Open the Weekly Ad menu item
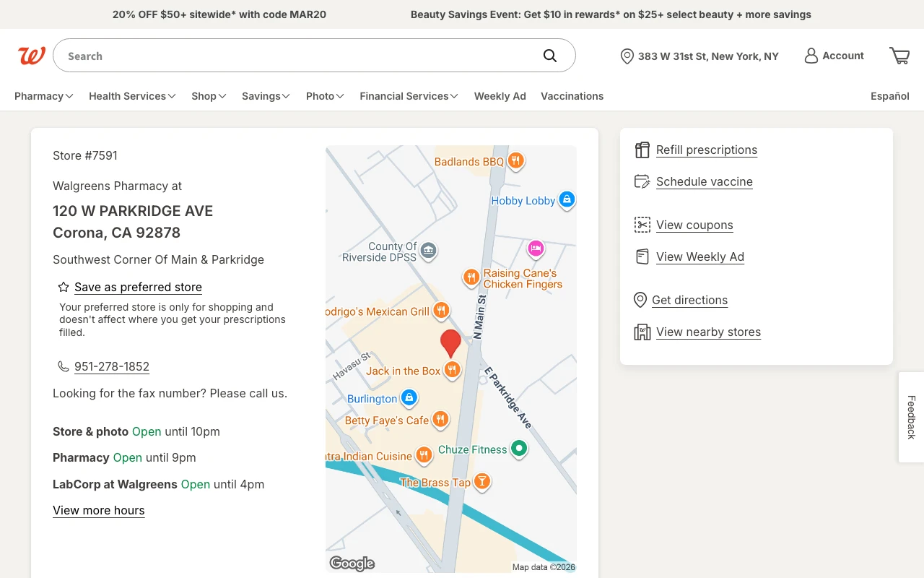 click(x=500, y=96)
